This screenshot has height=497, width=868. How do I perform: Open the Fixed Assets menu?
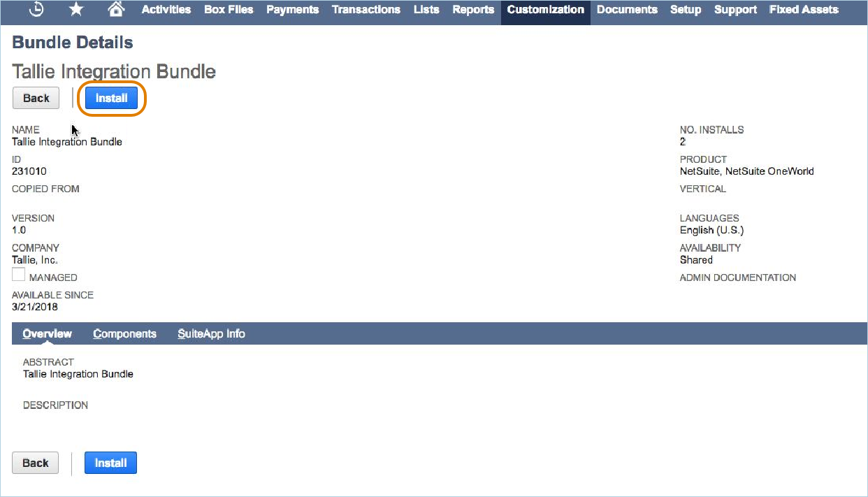(x=804, y=10)
